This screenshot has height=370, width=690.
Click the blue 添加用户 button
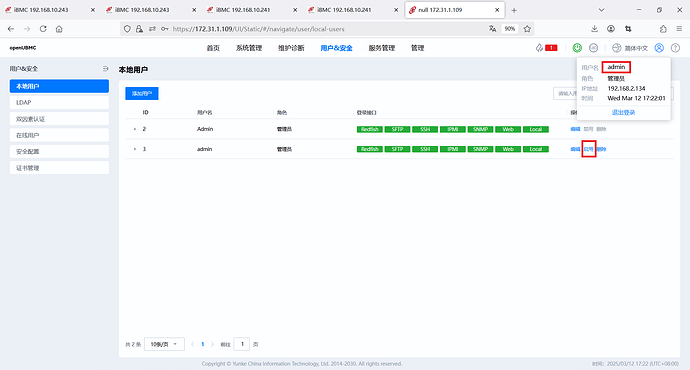pyautogui.click(x=142, y=93)
